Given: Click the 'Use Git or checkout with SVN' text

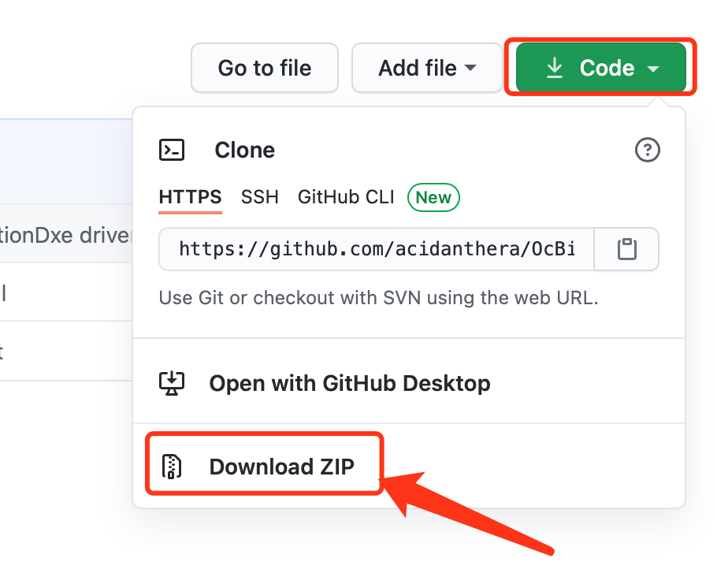Looking at the screenshot, I should pos(379,298).
